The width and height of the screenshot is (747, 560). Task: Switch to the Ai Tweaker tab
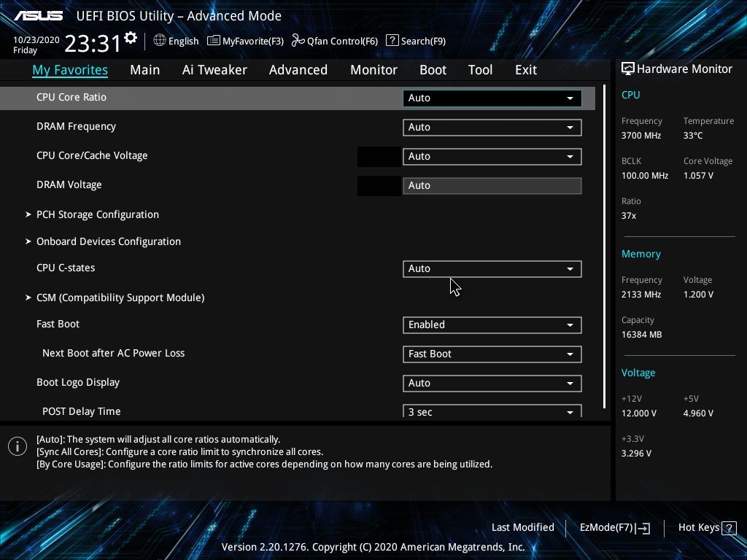(x=214, y=70)
